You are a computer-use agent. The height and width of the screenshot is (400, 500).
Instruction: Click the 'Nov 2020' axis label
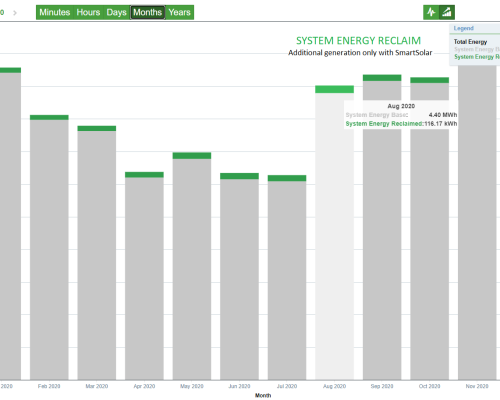coord(477,386)
